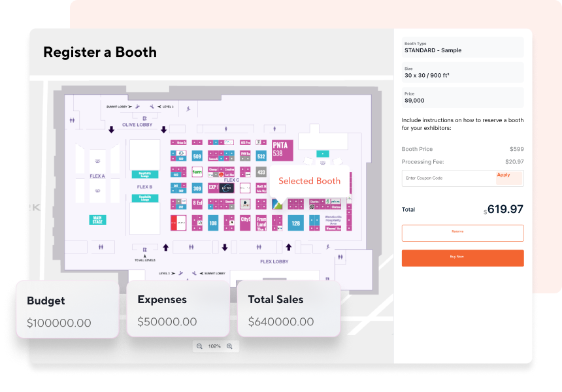Select the Hospitality Lounge in Flex B
The width and height of the screenshot is (562, 392).
click(144, 197)
